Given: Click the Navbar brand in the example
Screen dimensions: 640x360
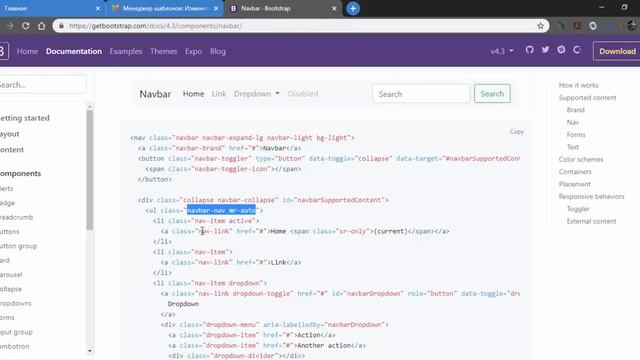Looking at the screenshot, I should [155, 94].
